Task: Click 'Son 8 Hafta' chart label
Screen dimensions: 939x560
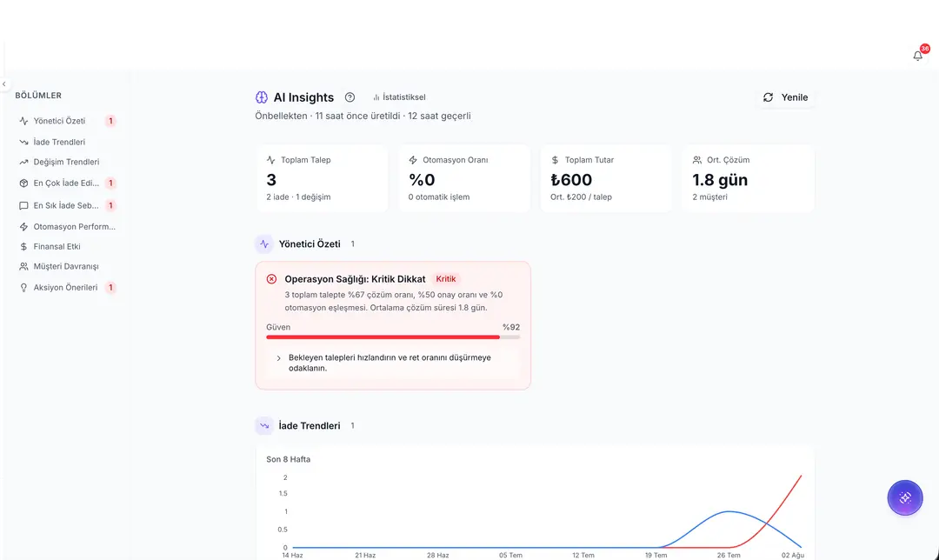Action: tap(288, 459)
